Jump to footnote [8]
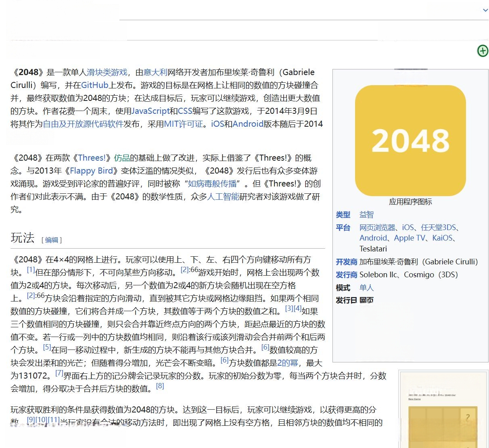489x448 pixels. coord(160,386)
